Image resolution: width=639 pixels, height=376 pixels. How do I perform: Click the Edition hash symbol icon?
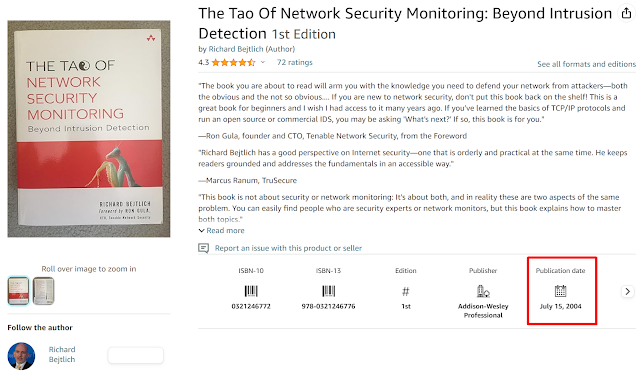405,291
